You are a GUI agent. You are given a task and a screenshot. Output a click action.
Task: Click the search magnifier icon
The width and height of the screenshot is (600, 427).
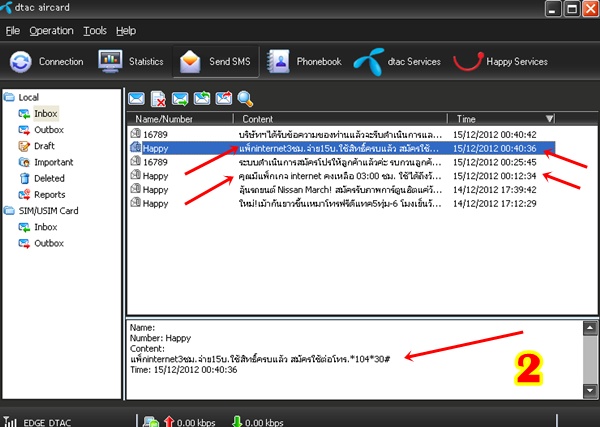(245, 99)
